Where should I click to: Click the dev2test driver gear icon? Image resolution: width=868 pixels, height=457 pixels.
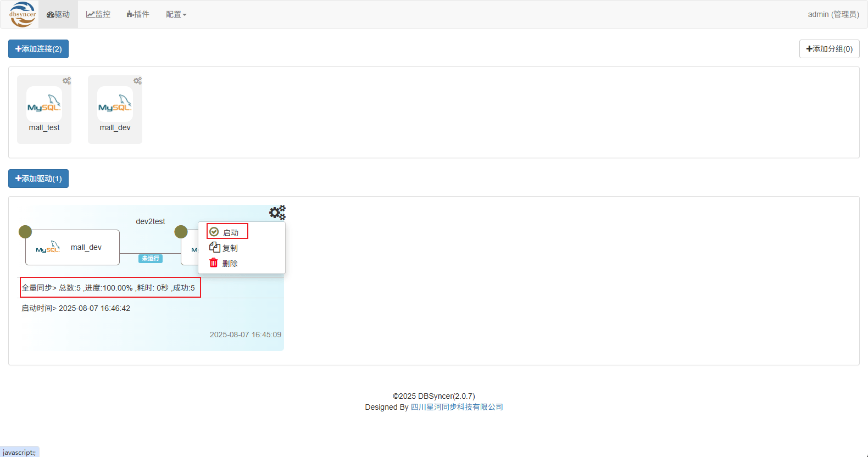click(277, 213)
